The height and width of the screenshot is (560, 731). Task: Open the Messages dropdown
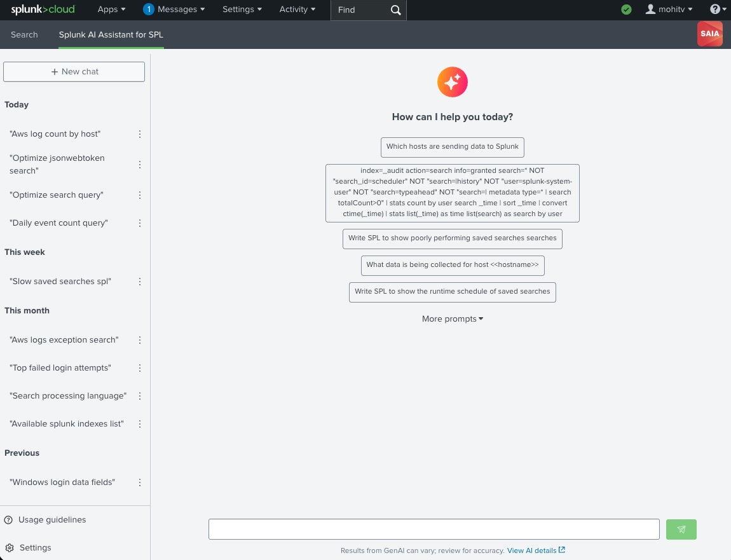[x=174, y=10]
